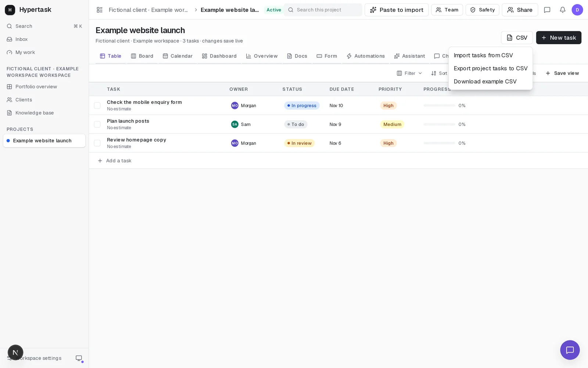Click the Hypertask logo icon
588x368 pixels.
(x=10, y=10)
